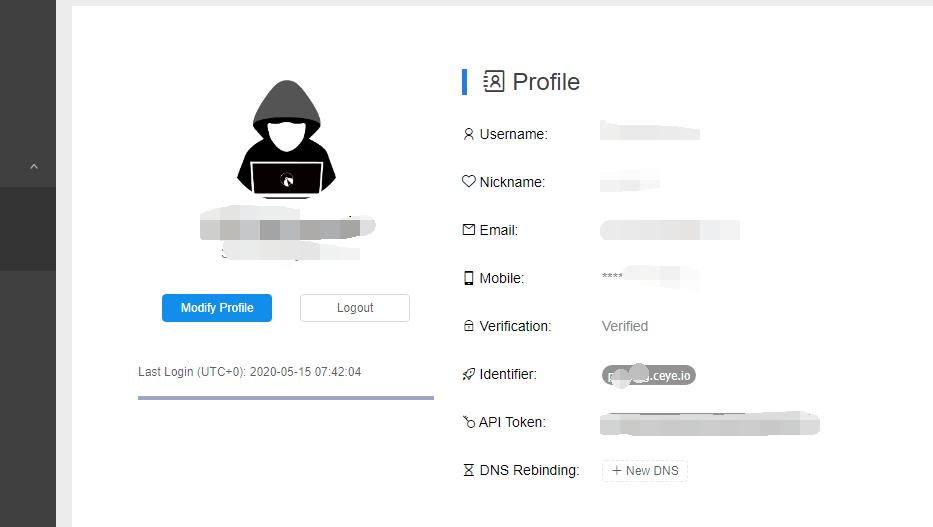
Task: Click the DNS Rebinding hourglass icon
Action: click(x=468, y=470)
